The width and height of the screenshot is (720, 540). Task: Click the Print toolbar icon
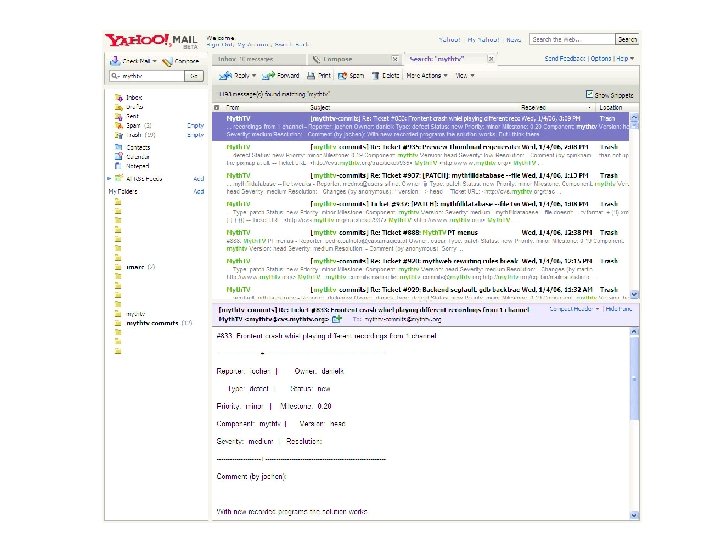[x=311, y=76]
